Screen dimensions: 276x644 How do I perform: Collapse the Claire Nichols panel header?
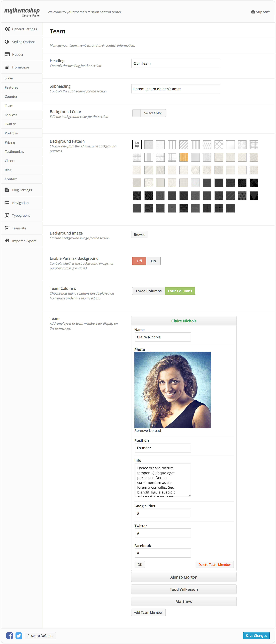tap(184, 321)
